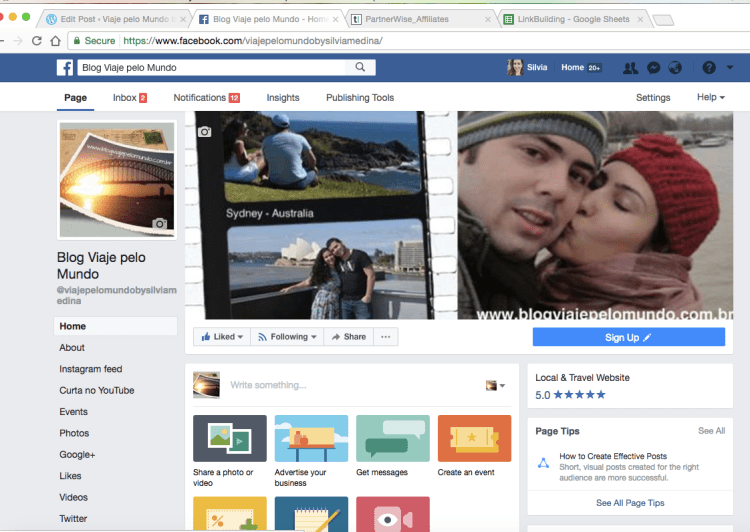Open the three-dot more options menu
750x532 pixels.
pyautogui.click(x=386, y=337)
